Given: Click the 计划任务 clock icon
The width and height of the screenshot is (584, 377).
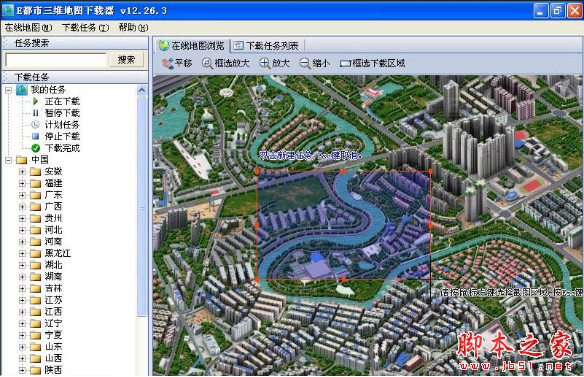Looking at the screenshot, I should click(35, 124).
